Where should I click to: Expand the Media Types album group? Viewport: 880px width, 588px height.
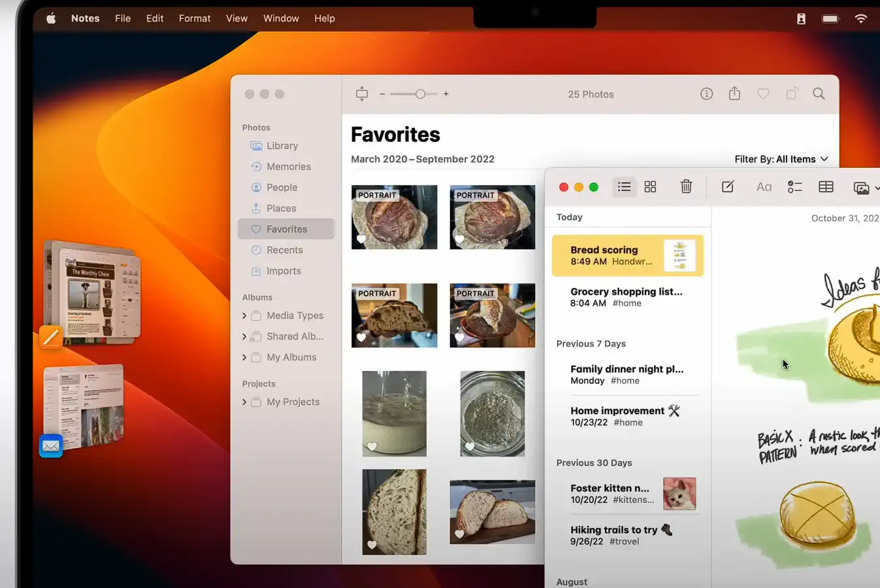244,316
